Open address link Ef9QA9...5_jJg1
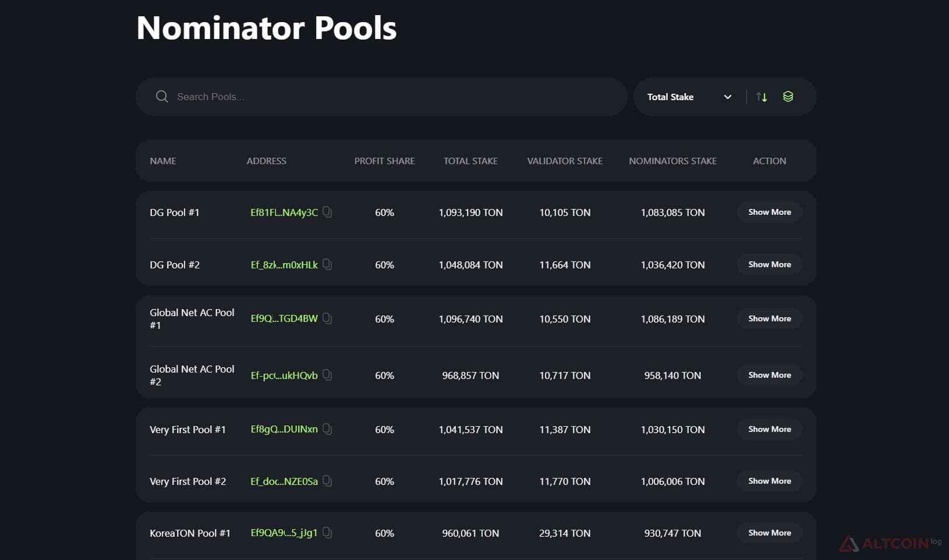The image size is (949, 560). point(284,533)
